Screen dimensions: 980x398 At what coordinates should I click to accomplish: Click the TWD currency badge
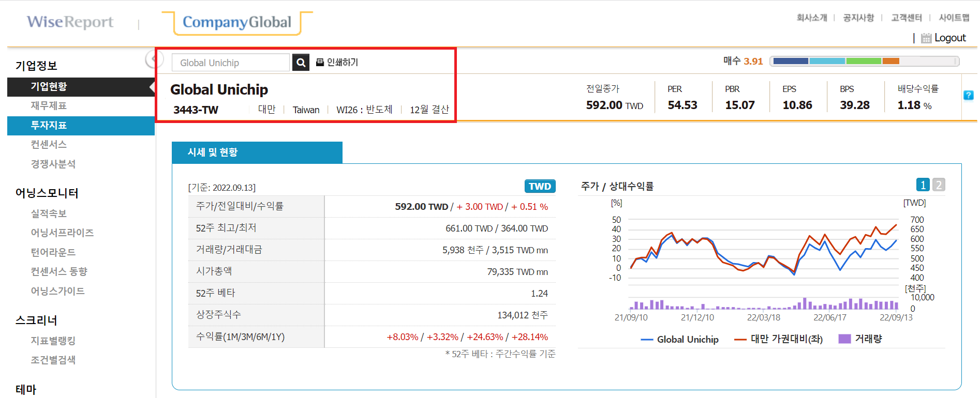tap(540, 186)
